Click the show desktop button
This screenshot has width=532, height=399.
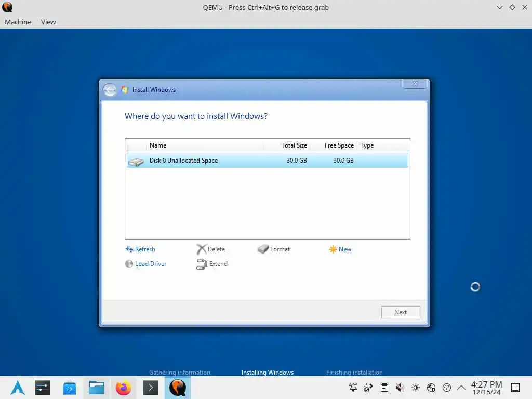pos(515,388)
